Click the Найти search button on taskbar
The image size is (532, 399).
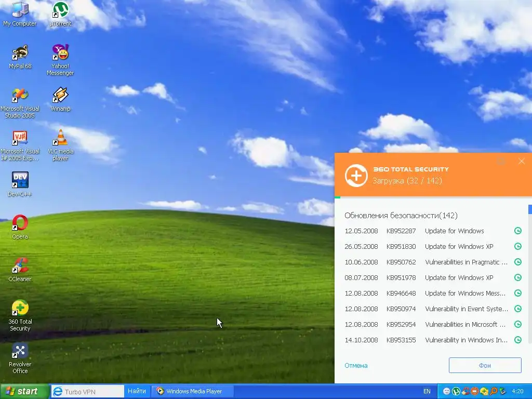137,391
